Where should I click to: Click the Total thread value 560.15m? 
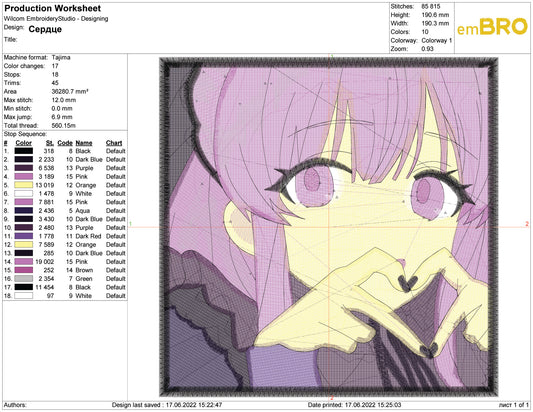pyautogui.click(x=64, y=125)
